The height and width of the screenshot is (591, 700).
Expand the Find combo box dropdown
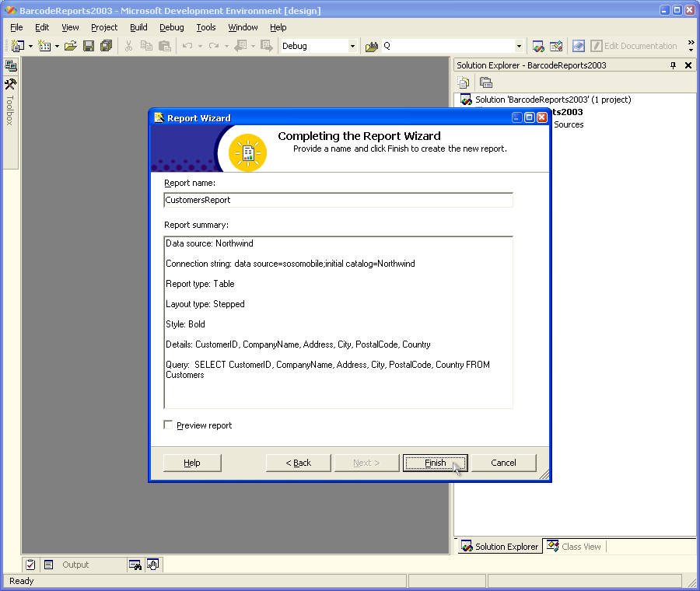[519, 46]
